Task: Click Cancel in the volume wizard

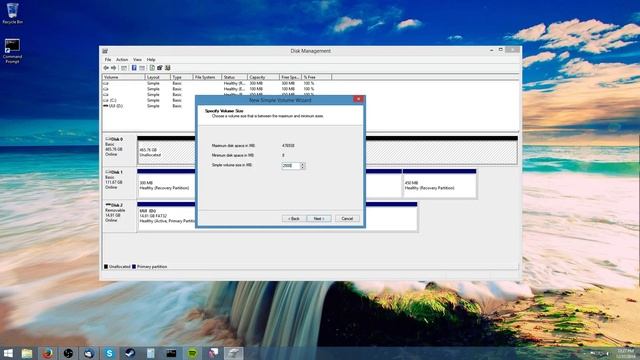Action: tap(347, 219)
